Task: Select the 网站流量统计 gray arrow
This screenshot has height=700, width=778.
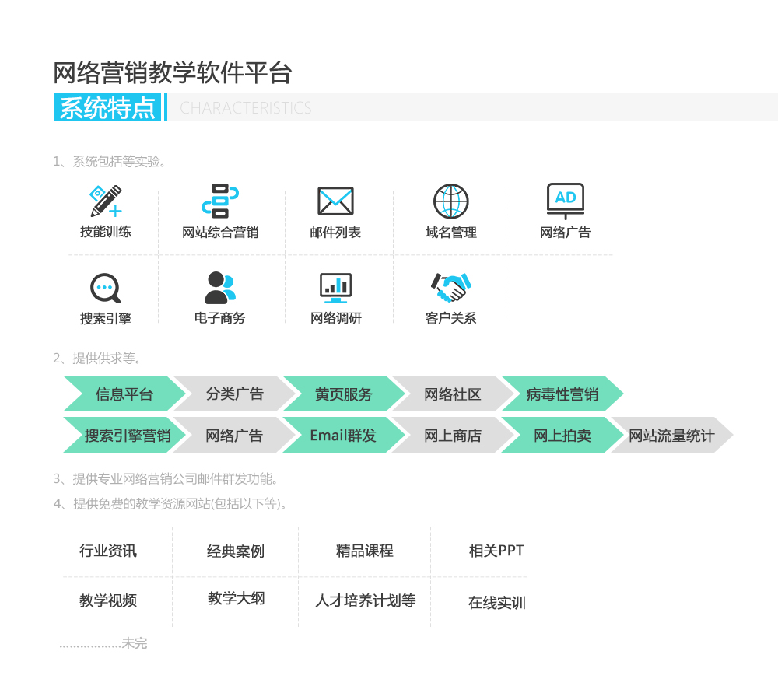Action: (671, 436)
